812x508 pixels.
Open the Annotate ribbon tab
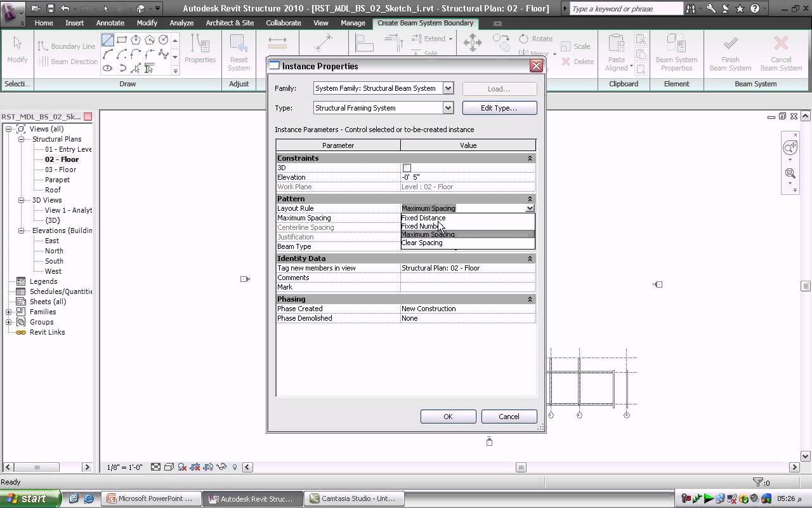click(x=110, y=23)
